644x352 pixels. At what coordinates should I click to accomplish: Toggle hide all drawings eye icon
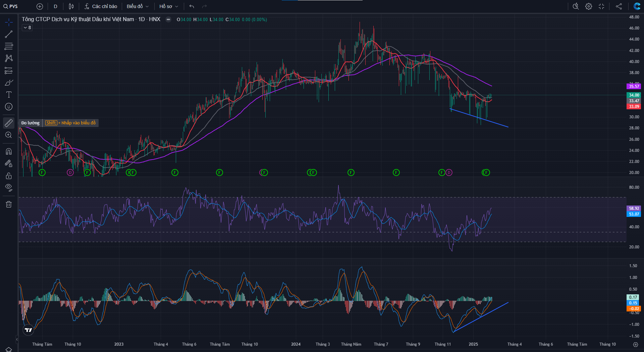coord(9,187)
